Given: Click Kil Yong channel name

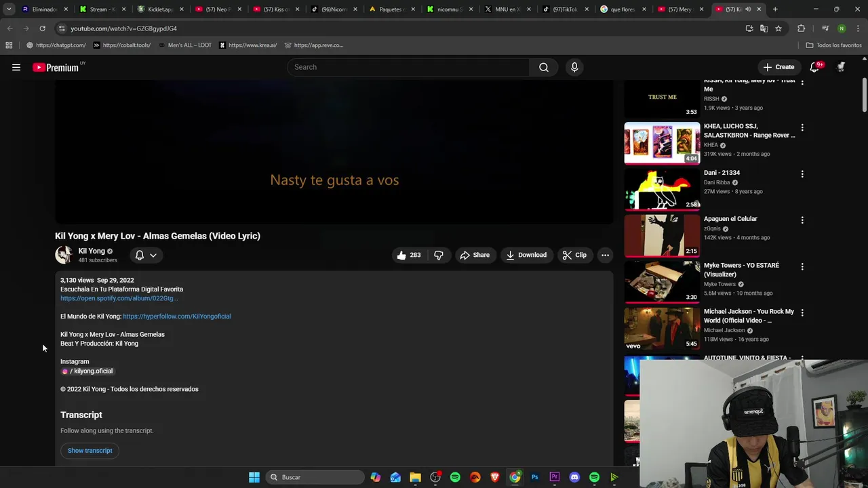Looking at the screenshot, I should pyautogui.click(x=92, y=251).
